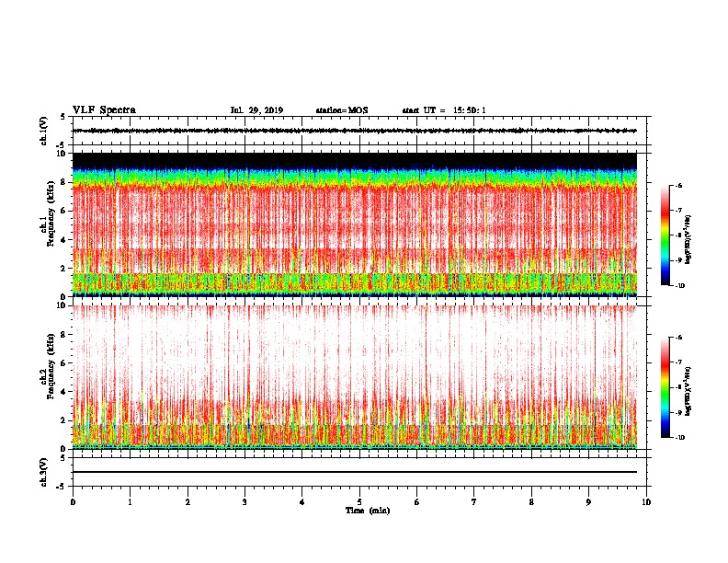Screen dimensions: 728x563
Task: Click time axis tick label "3"
Action: click(x=245, y=502)
